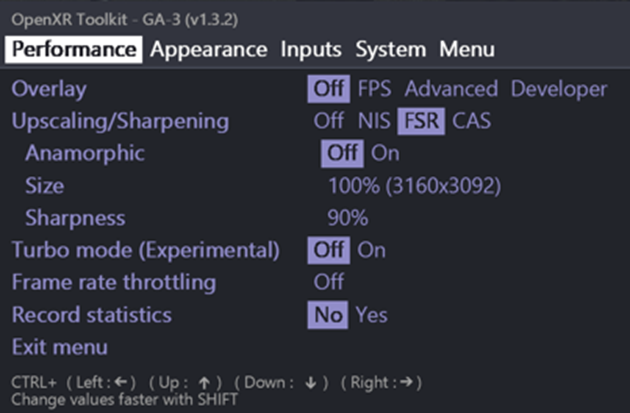
Task: Click the Frame rate throttling Off value
Action: pyautogui.click(x=329, y=282)
